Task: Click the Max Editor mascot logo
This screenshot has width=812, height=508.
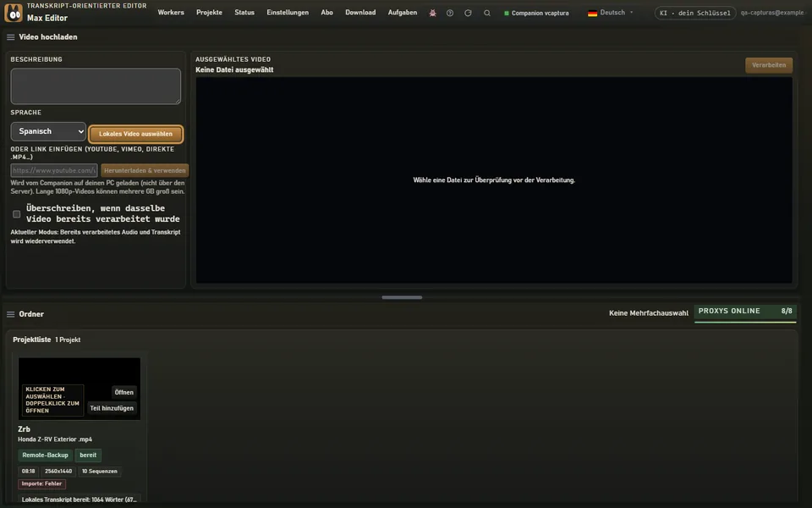Action: (14, 13)
